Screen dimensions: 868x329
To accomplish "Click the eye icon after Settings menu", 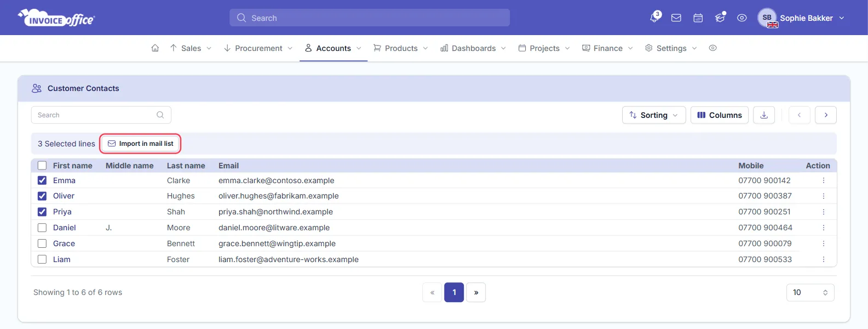I will pos(712,48).
